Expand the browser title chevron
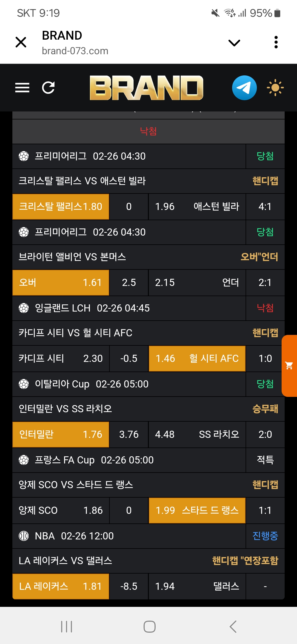Image resolution: width=297 pixels, height=644 pixels. point(234,43)
